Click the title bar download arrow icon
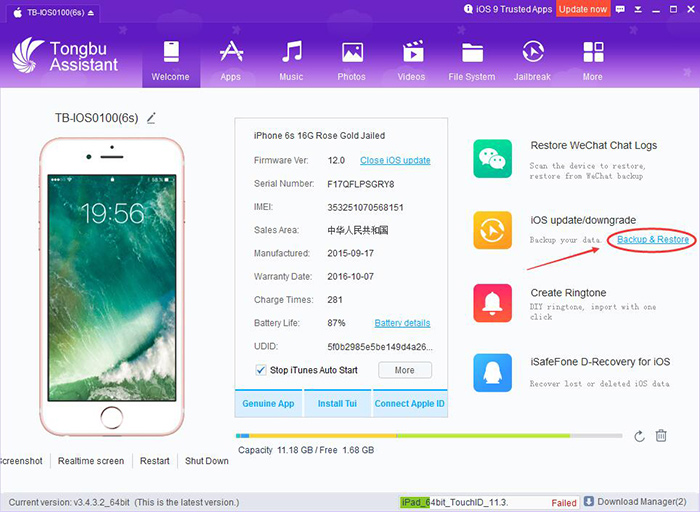The height and width of the screenshot is (512, 700). tap(638, 9)
